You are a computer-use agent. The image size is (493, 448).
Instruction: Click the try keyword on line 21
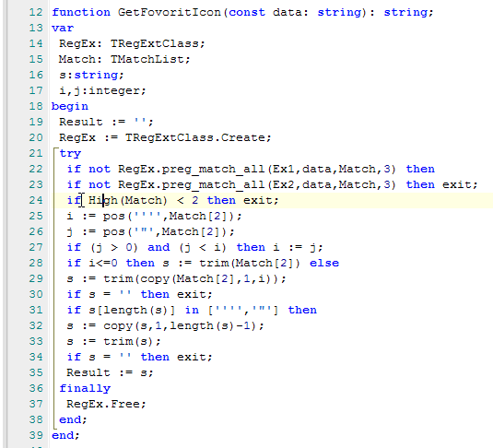(x=70, y=154)
